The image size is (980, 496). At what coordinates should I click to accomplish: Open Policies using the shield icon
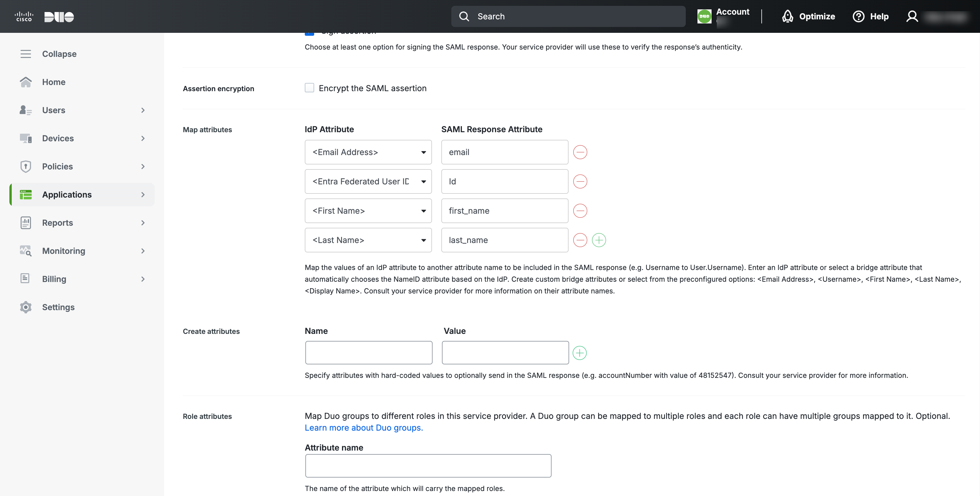pos(25,166)
